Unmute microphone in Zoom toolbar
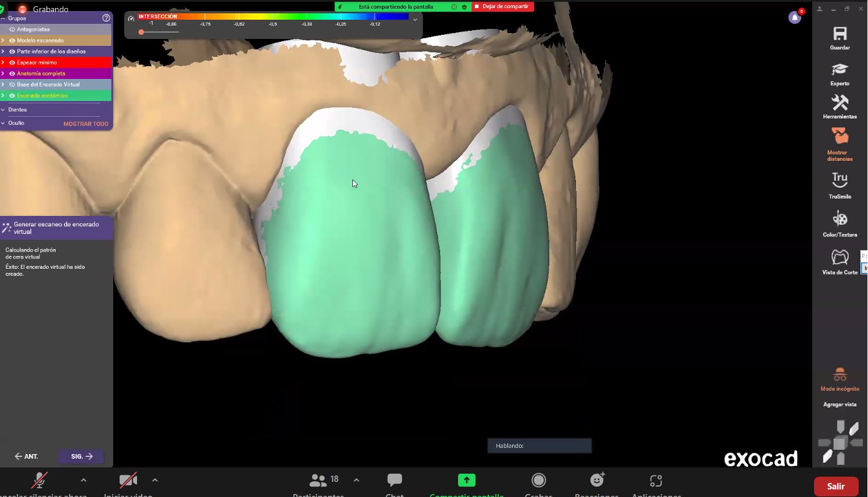Image resolution: width=868 pixels, height=497 pixels. [39, 480]
